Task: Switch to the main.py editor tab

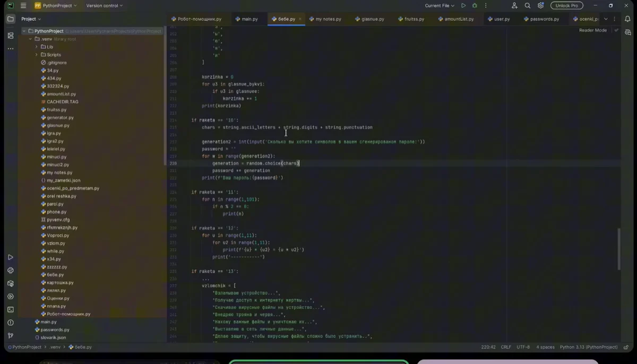Action: [x=246, y=19]
